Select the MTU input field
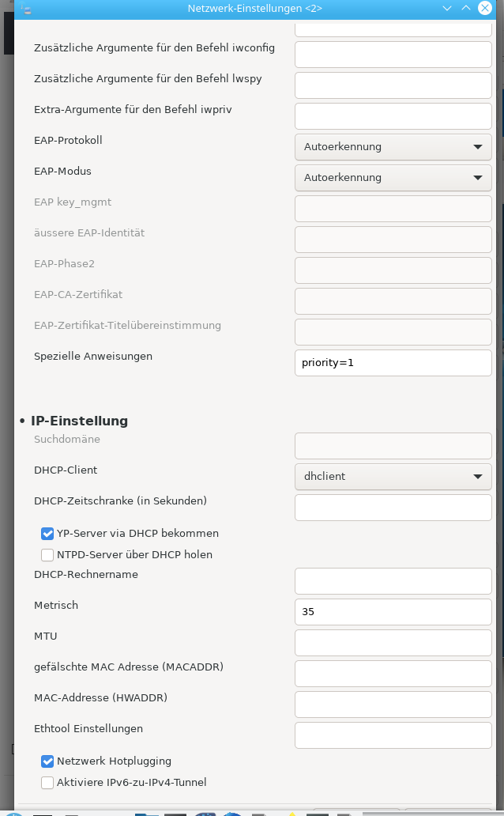The height and width of the screenshot is (816, 504). coord(393,643)
